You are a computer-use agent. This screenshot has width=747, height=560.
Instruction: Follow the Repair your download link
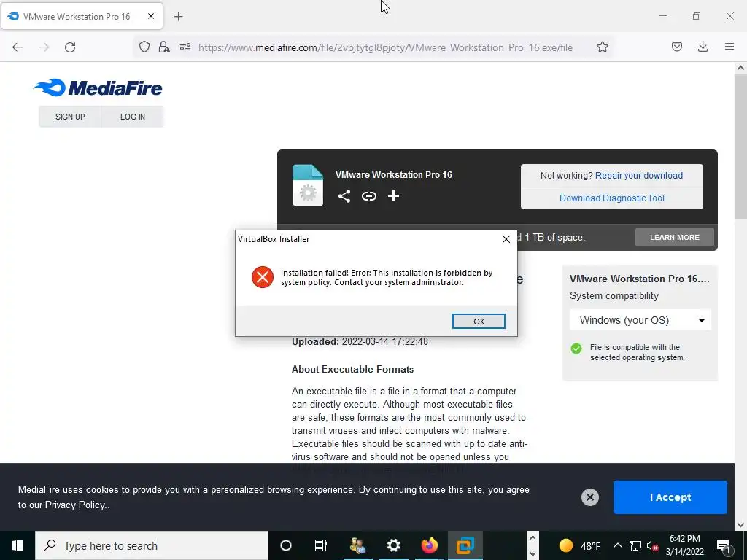pyautogui.click(x=639, y=175)
